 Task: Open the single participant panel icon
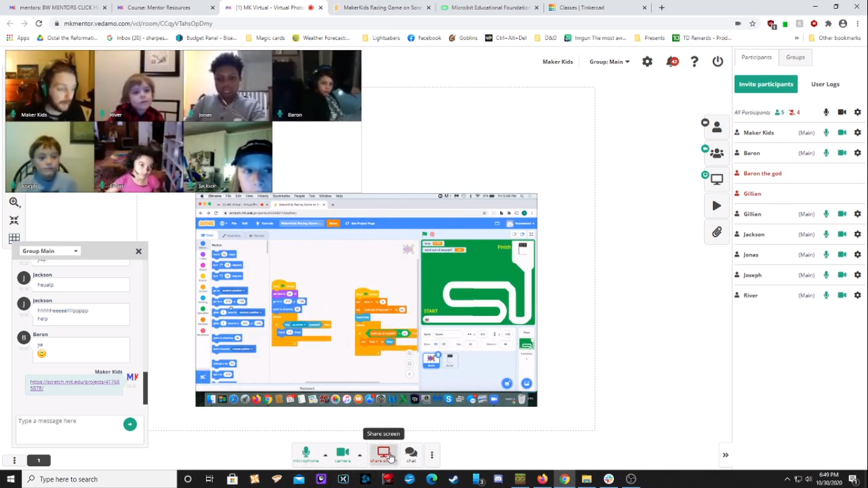[716, 127]
